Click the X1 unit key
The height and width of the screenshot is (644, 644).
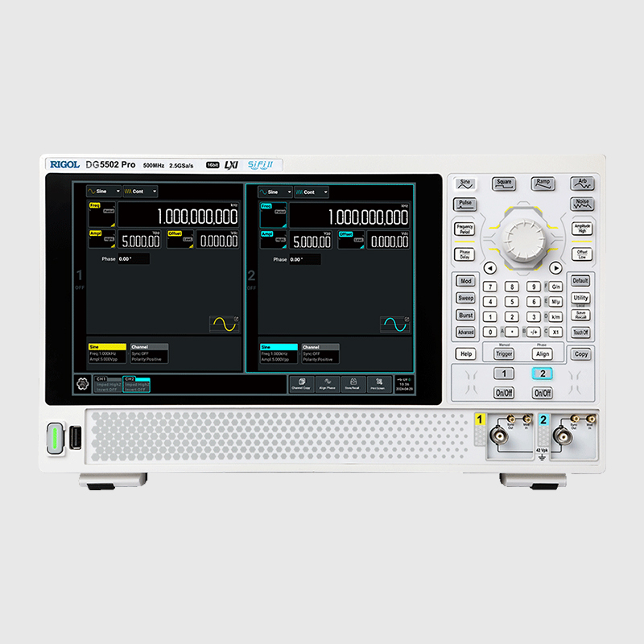pyautogui.click(x=555, y=332)
